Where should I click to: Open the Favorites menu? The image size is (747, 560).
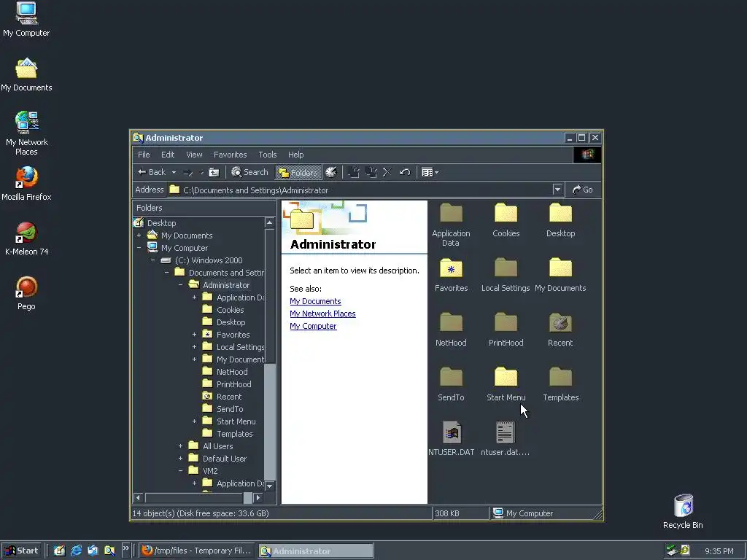(x=230, y=155)
